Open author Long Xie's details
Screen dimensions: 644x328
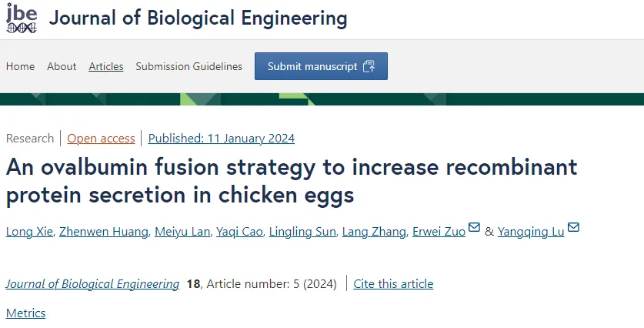pyautogui.click(x=29, y=232)
